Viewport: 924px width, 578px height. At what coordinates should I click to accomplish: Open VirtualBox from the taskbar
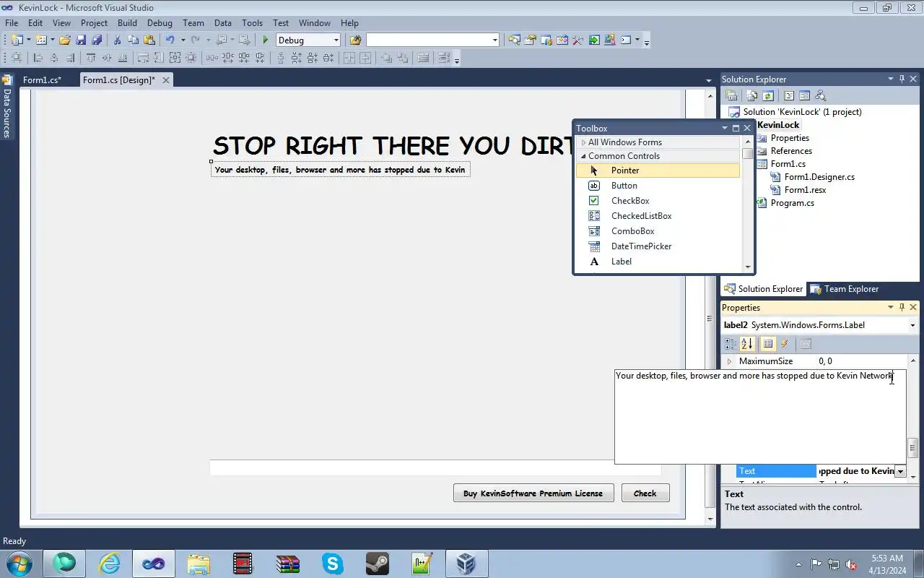[466, 564]
